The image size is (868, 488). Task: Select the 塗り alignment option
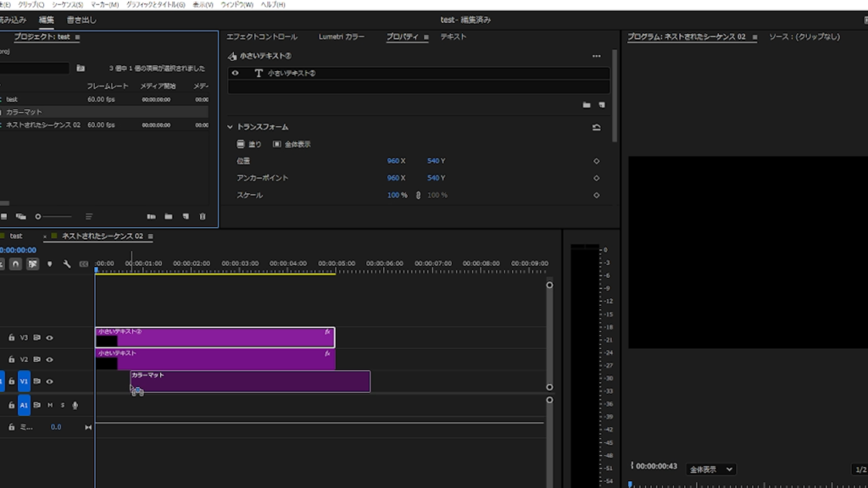click(249, 144)
